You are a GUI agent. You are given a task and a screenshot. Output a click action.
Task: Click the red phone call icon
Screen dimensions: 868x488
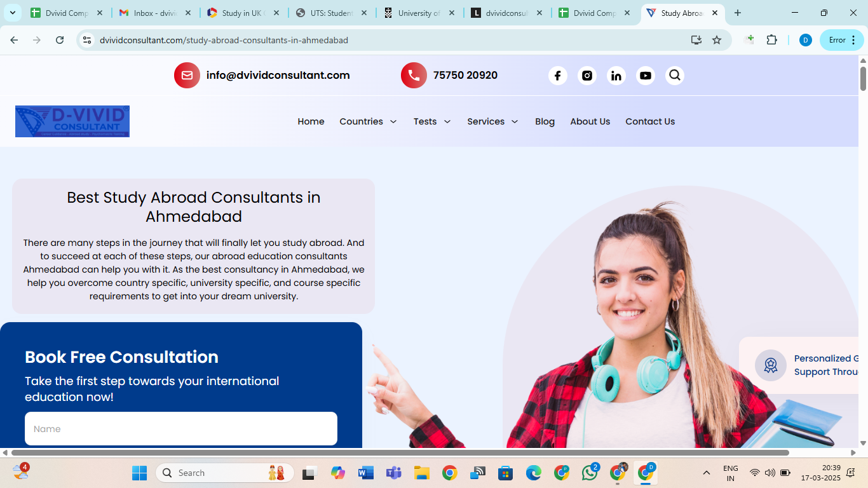[414, 76]
